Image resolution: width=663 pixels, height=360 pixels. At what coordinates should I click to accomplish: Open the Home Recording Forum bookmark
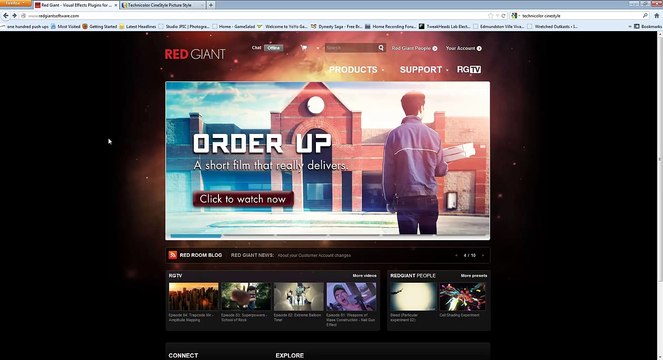(x=391, y=26)
